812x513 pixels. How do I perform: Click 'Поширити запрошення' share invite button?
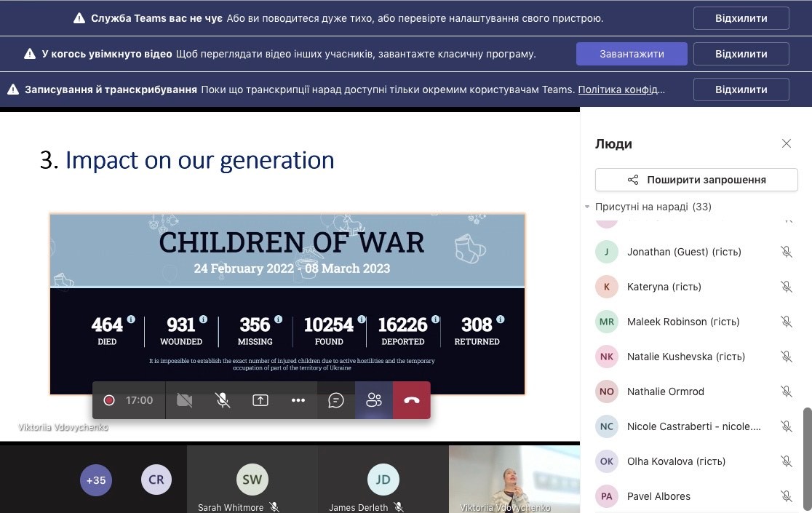(x=696, y=180)
